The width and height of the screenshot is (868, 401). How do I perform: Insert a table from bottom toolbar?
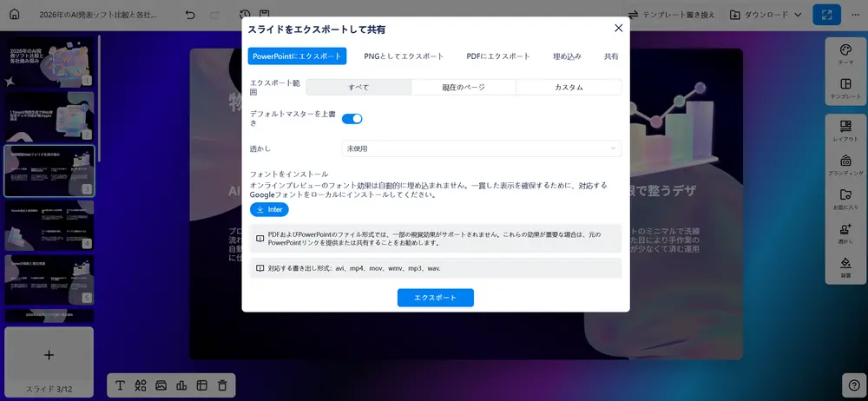201,385
